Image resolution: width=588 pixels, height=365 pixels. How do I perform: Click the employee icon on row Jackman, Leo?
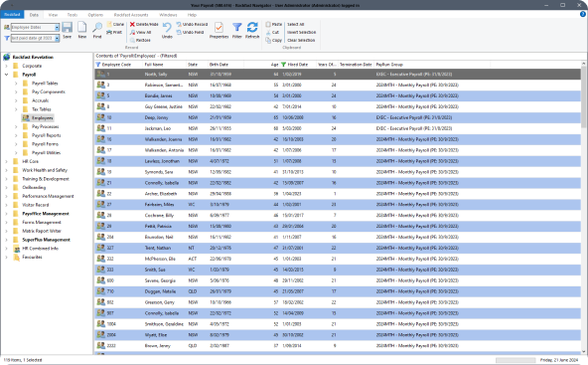pos(101,128)
